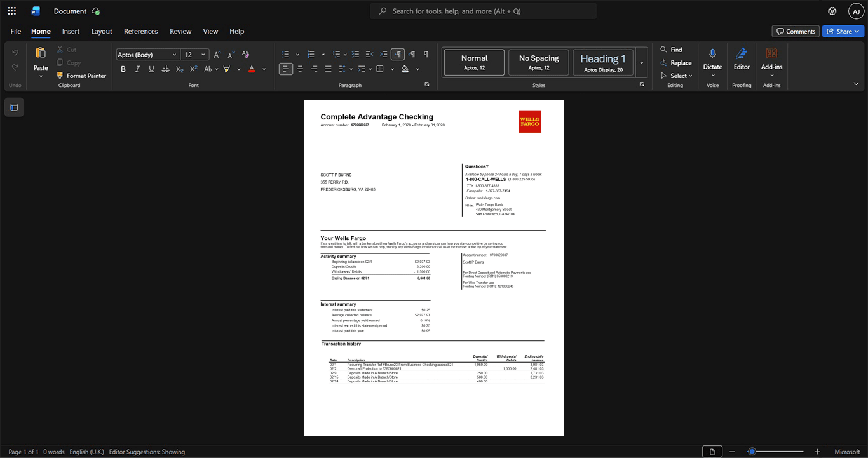Apply the No Spacing style

tap(539, 62)
